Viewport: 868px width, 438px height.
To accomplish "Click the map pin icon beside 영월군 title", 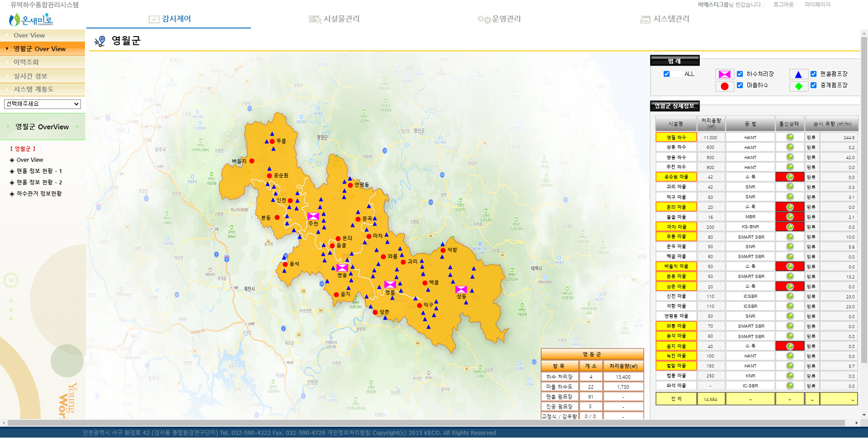I will (99, 41).
